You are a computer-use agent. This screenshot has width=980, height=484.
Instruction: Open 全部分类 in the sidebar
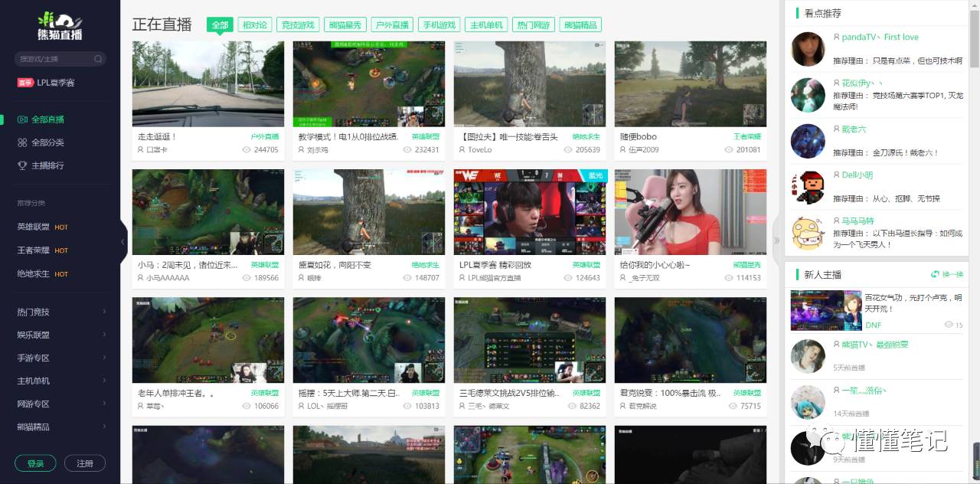47,142
